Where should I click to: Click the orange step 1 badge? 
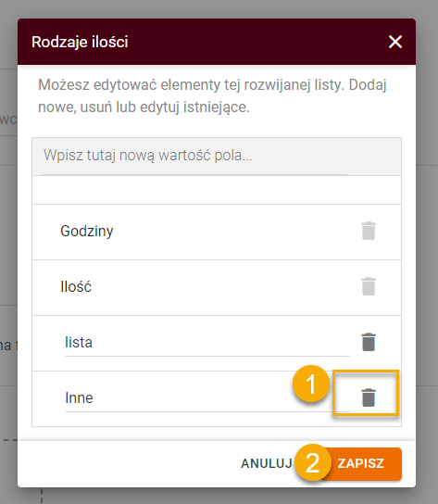(x=311, y=384)
